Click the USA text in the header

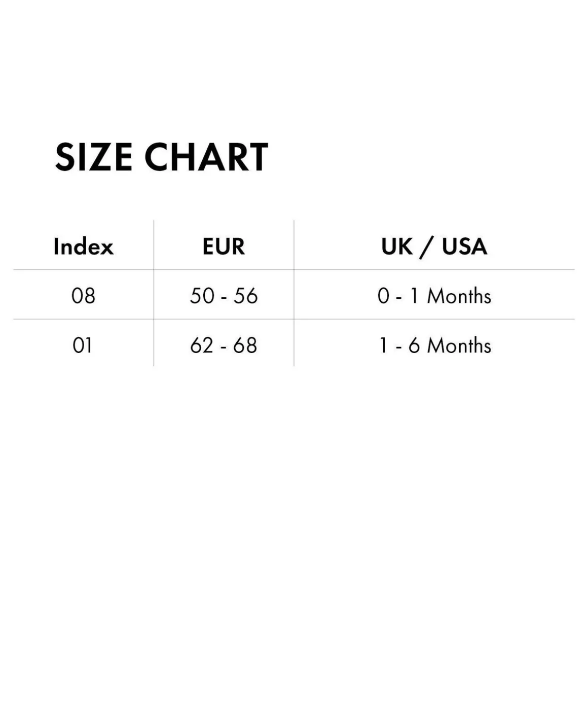(x=464, y=247)
